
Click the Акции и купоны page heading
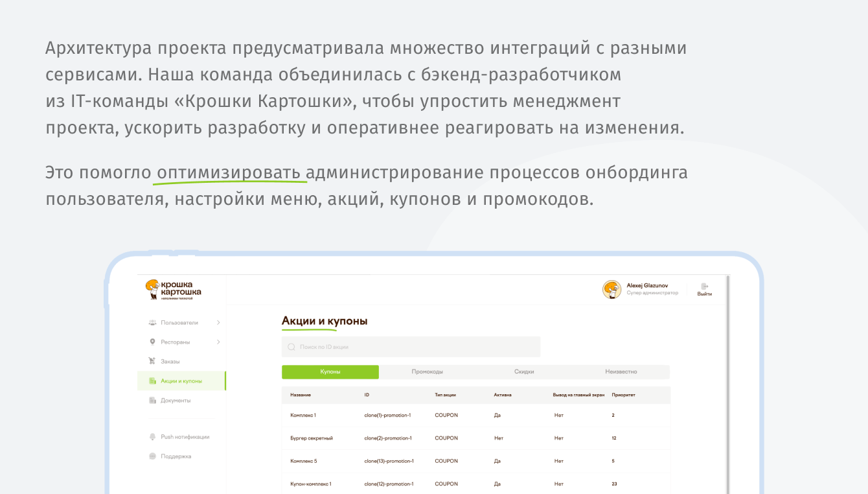tap(325, 321)
